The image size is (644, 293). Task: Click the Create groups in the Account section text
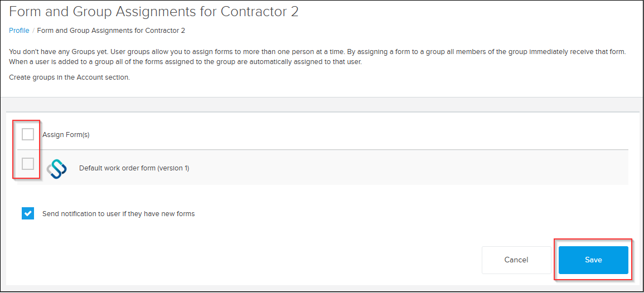point(69,77)
